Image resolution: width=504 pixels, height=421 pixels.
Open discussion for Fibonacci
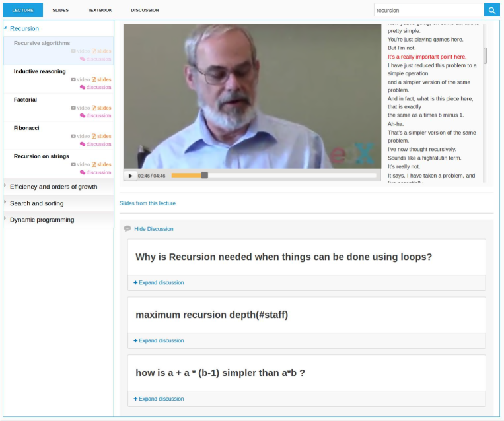pyautogui.click(x=96, y=144)
